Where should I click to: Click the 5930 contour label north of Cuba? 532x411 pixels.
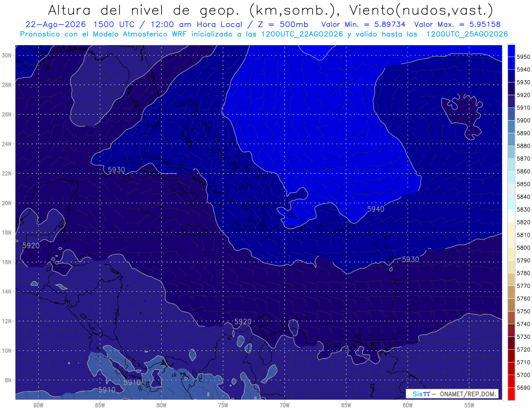(116, 169)
